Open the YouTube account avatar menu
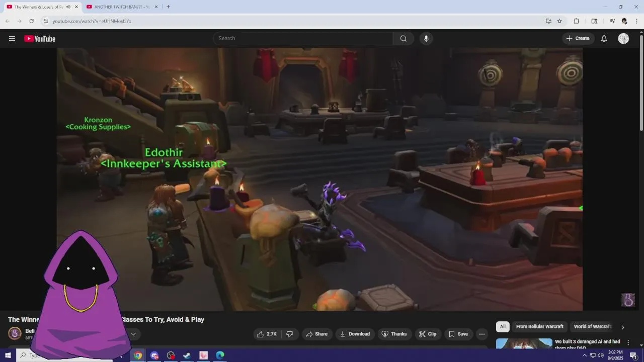 (x=623, y=39)
